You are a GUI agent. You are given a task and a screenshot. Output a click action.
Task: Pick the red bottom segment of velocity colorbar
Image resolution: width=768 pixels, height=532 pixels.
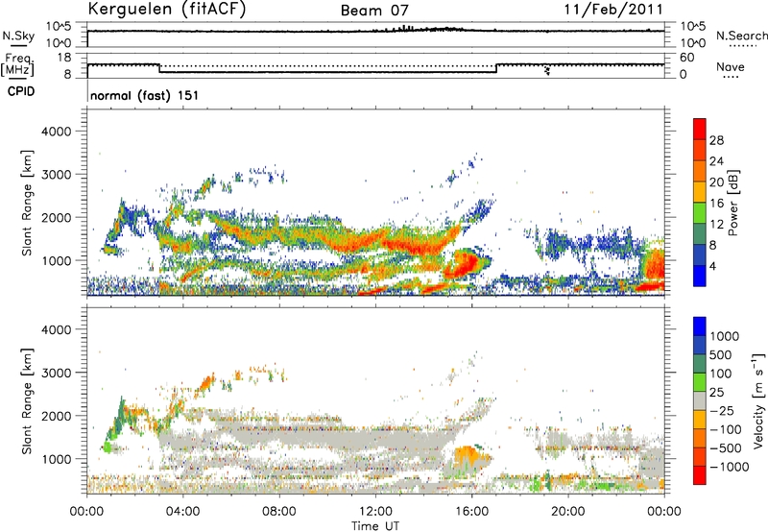click(700, 475)
